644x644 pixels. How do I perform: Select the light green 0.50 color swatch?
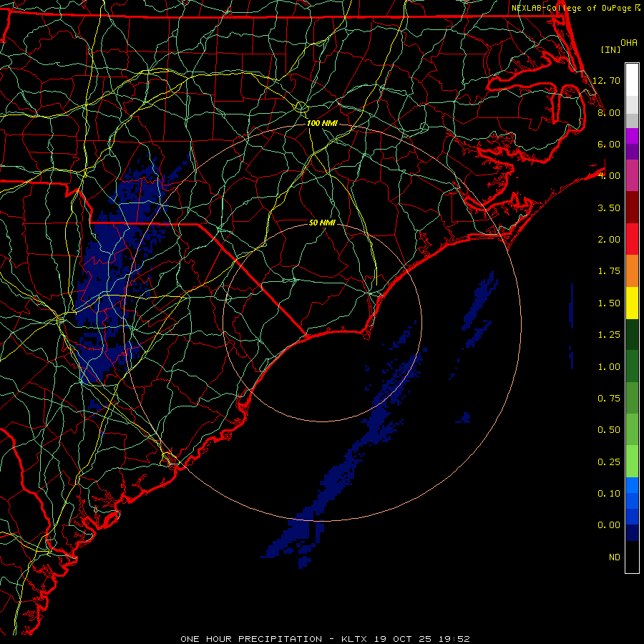tap(632, 429)
